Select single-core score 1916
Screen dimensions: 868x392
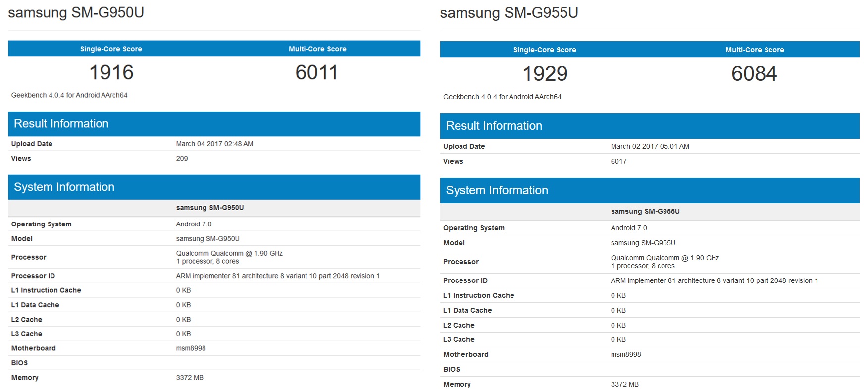click(x=111, y=72)
